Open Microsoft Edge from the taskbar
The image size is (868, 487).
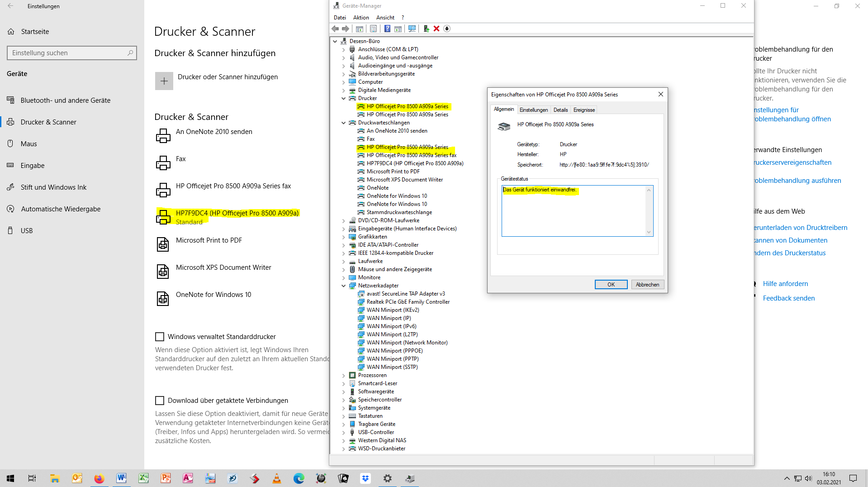point(299,478)
